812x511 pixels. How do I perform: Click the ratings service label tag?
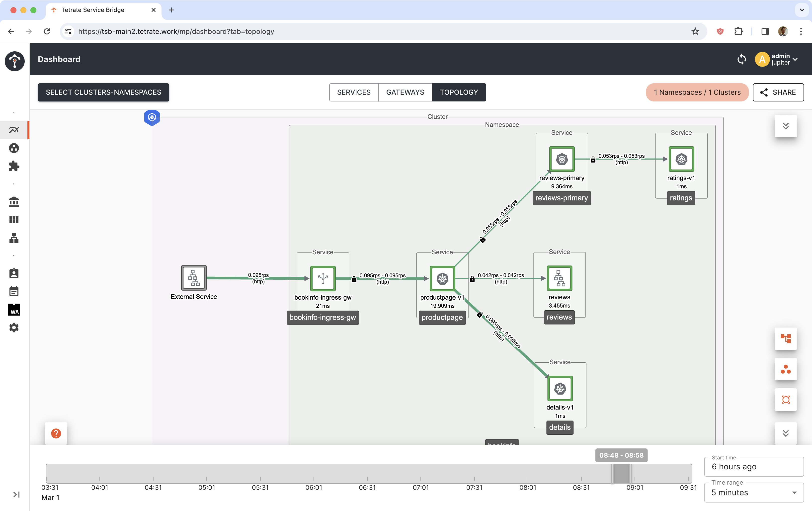681,198
